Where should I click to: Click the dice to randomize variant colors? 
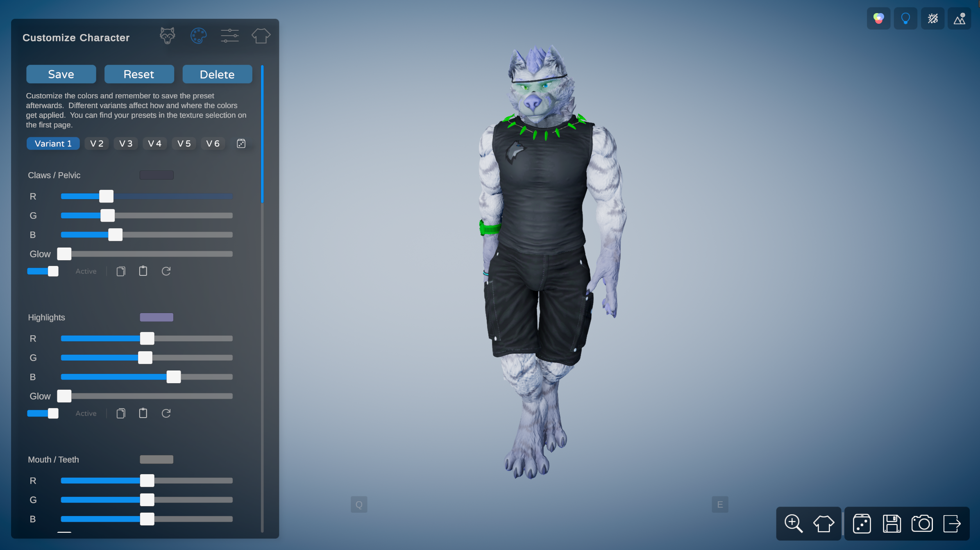pos(241,143)
